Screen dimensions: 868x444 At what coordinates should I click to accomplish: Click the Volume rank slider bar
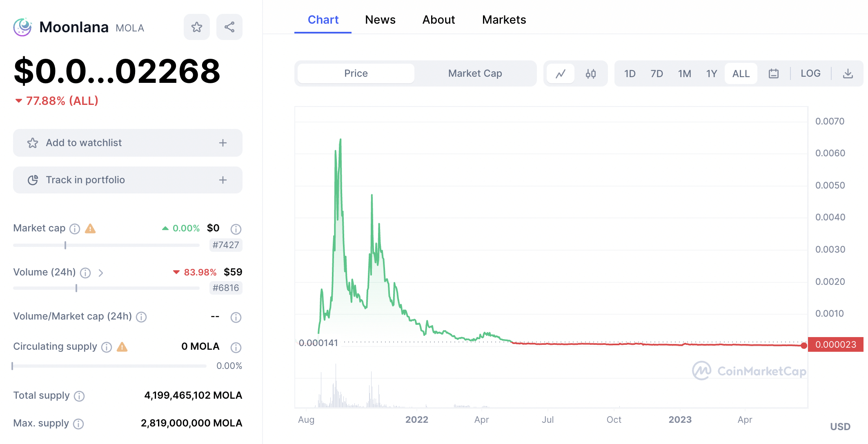point(106,288)
